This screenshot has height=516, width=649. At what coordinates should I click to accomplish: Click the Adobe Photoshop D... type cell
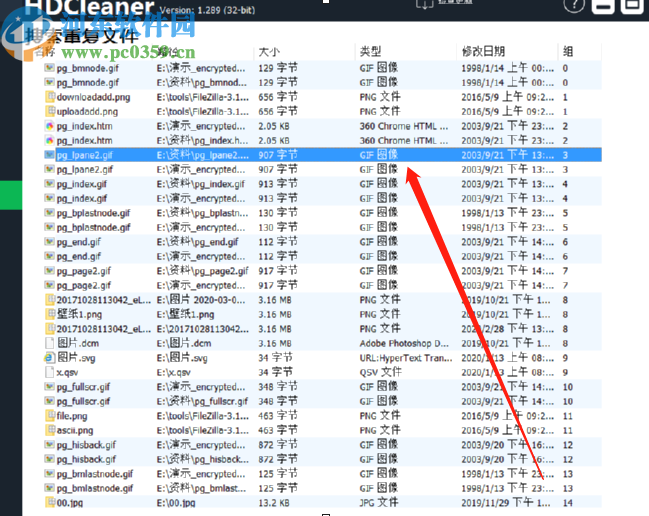pos(404,343)
